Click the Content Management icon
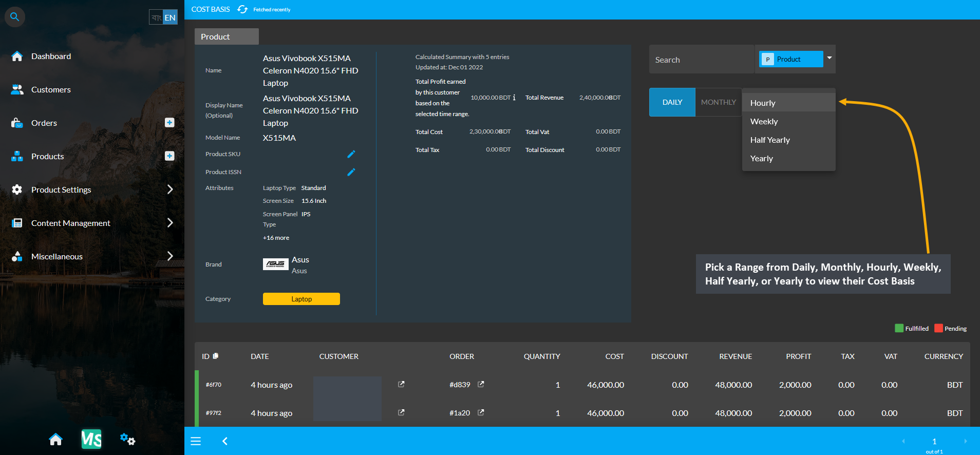 pyautogui.click(x=17, y=223)
